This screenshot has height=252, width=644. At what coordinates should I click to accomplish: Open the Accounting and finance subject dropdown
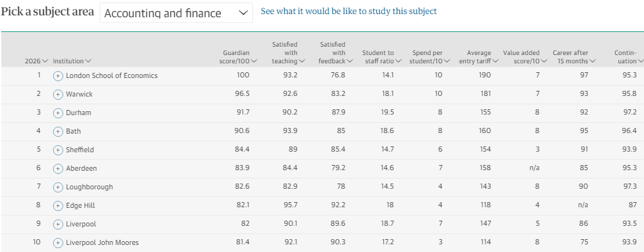click(x=176, y=13)
